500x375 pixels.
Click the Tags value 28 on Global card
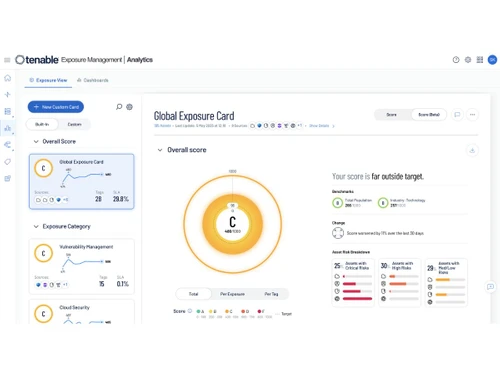coord(98,199)
